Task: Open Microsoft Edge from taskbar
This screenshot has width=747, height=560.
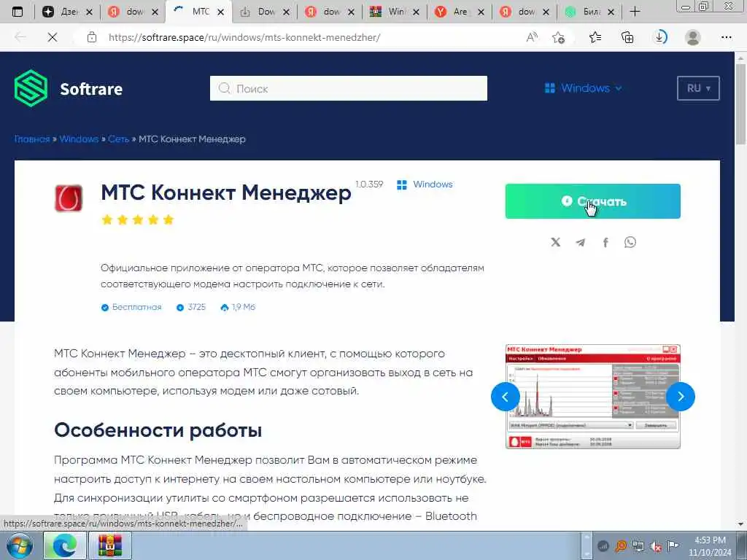Action: pyautogui.click(x=65, y=545)
